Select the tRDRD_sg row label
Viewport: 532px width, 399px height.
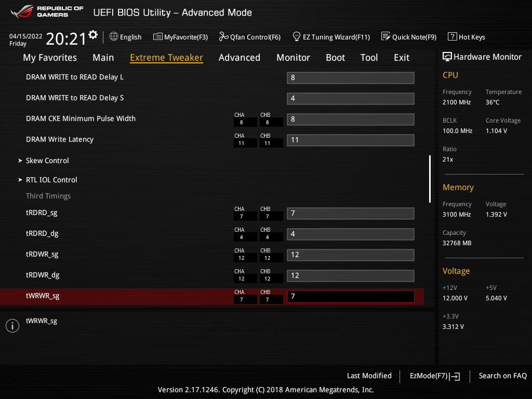42,213
